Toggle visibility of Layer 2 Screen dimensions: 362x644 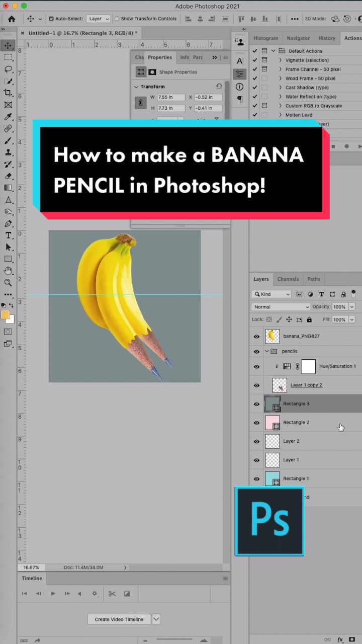pyautogui.click(x=256, y=441)
